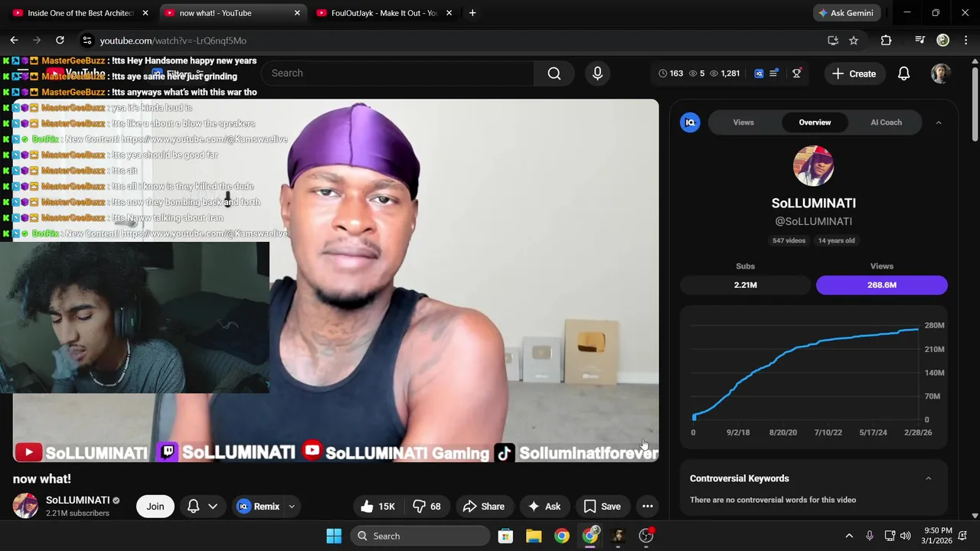980x551 pixels.
Task: Click the SoLLUMINATI channel avatar below video
Action: [x=25, y=506]
